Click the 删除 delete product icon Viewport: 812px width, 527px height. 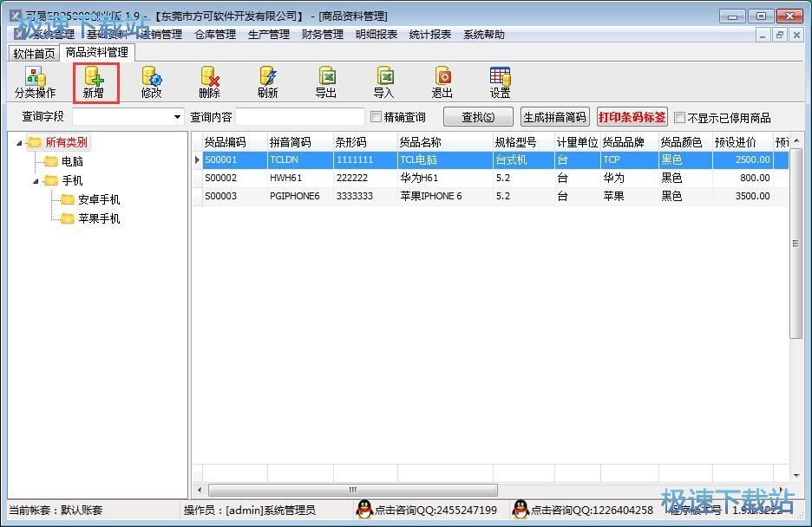pyautogui.click(x=210, y=82)
